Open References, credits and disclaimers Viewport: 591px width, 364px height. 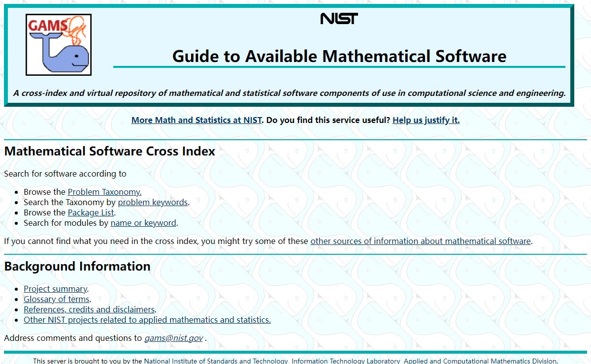pos(90,309)
